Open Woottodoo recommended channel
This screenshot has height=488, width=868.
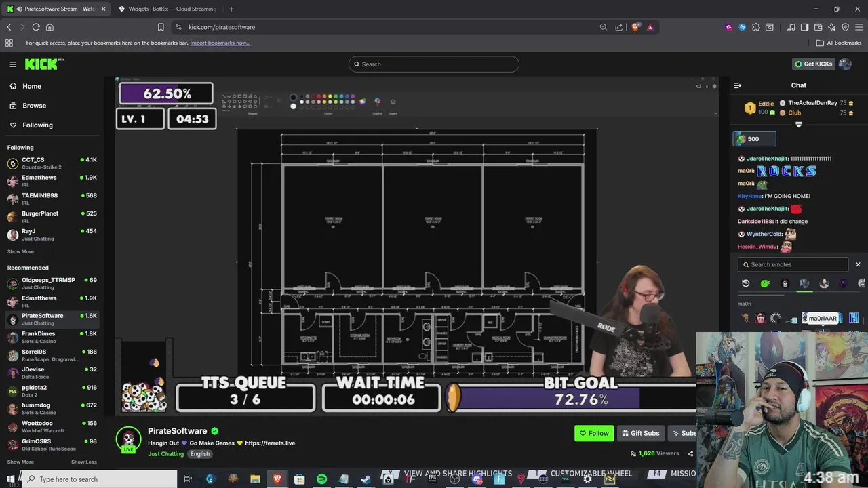[x=52, y=426]
